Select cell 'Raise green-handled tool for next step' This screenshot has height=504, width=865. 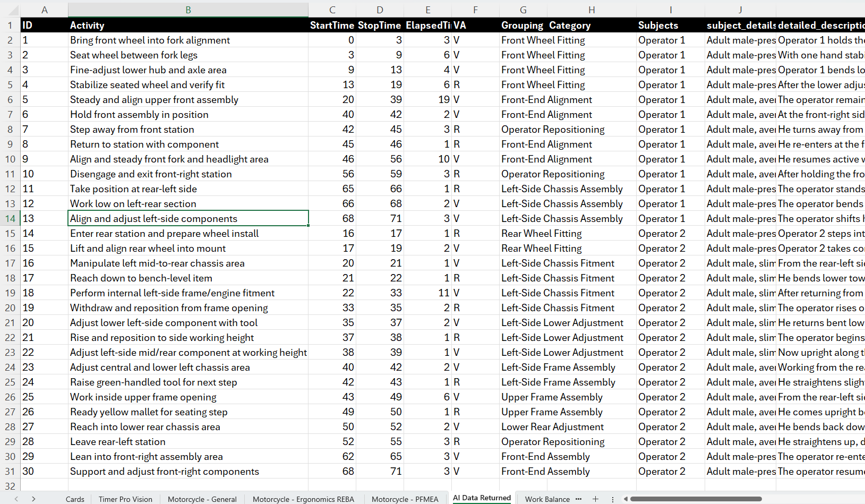click(x=188, y=382)
